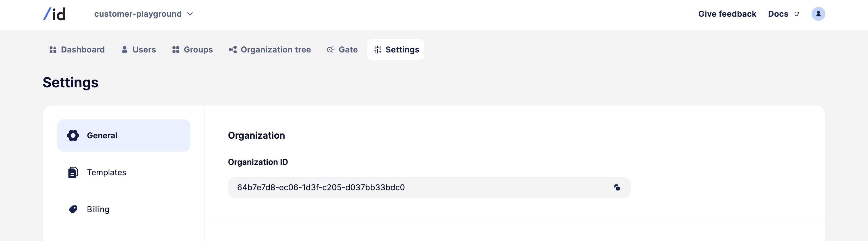Expand the customer-playground organization dropdown
This screenshot has width=868, height=241.
click(138, 14)
